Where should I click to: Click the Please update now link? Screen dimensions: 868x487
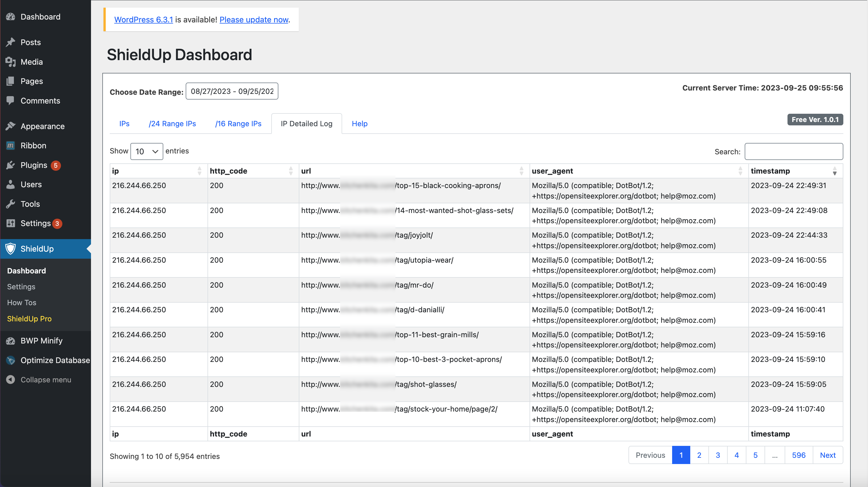[254, 20]
